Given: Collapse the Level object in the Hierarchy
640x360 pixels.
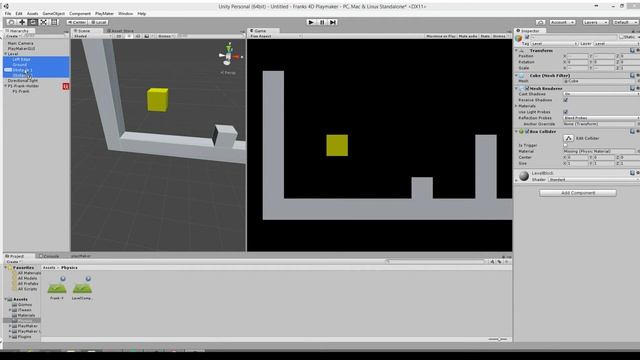Looking at the screenshot, I should pos(5,54).
